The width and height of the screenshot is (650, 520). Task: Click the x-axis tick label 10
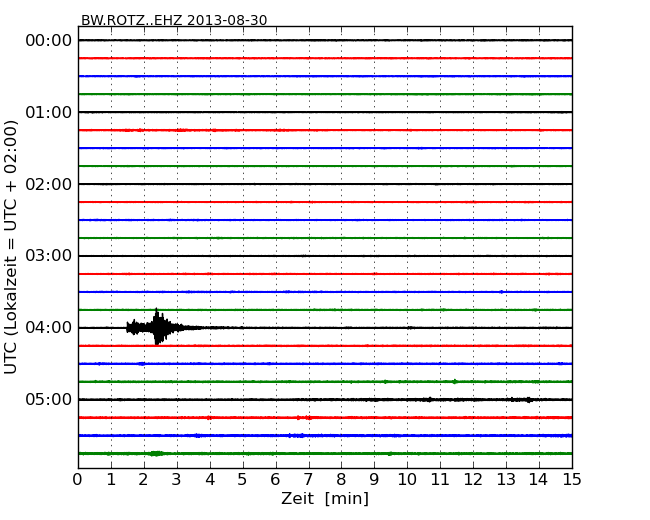(407, 480)
